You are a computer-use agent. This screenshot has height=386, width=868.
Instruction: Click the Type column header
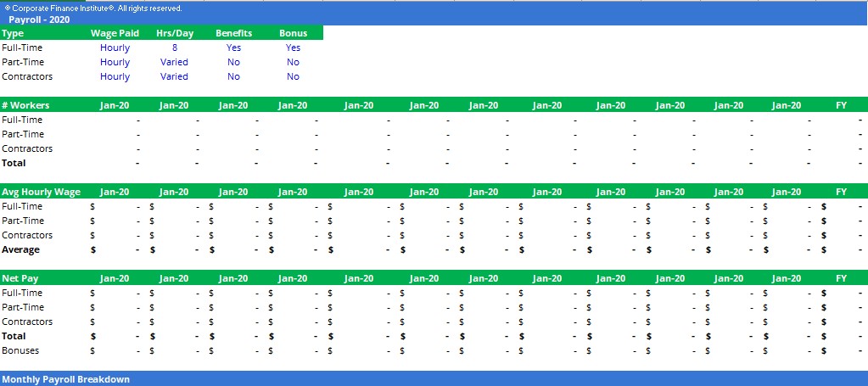click(x=13, y=33)
